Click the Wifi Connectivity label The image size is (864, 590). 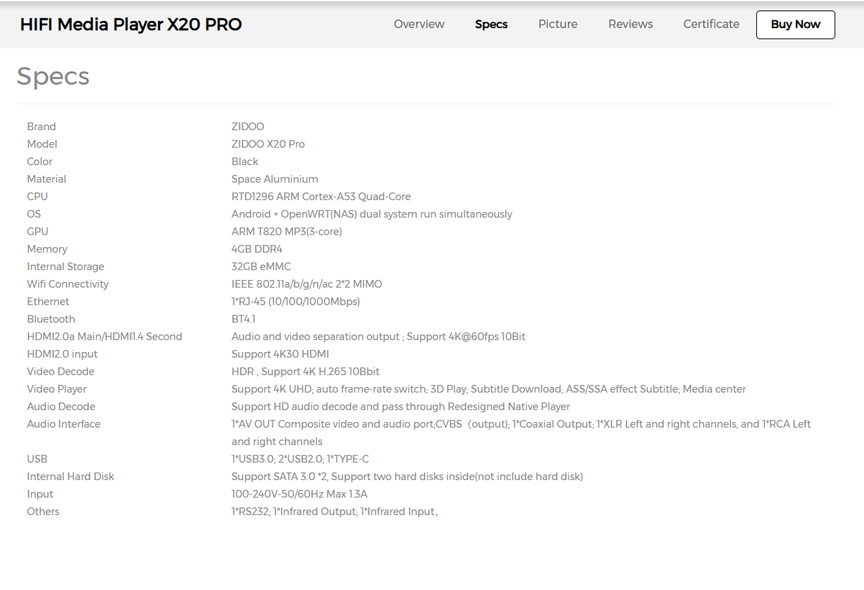click(x=68, y=284)
